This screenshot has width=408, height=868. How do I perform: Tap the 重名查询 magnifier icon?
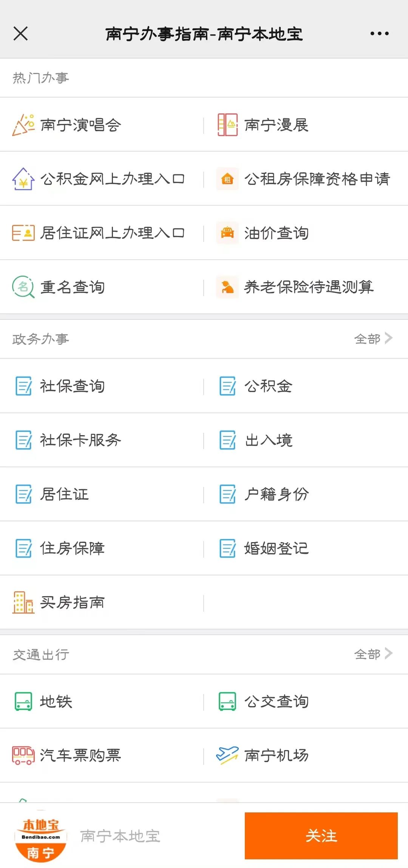click(23, 287)
